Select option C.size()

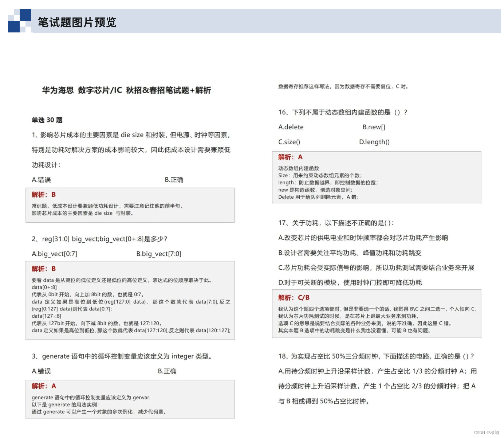[x=289, y=142]
